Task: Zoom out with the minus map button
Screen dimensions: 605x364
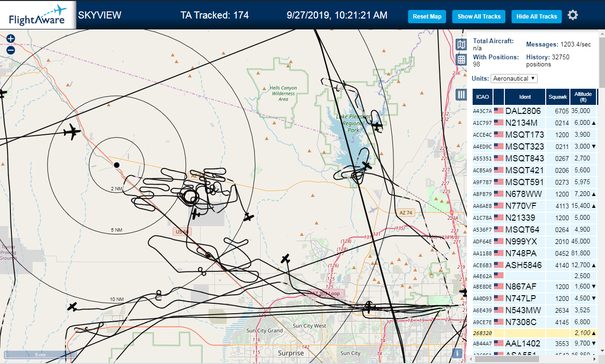Action: (10, 50)
